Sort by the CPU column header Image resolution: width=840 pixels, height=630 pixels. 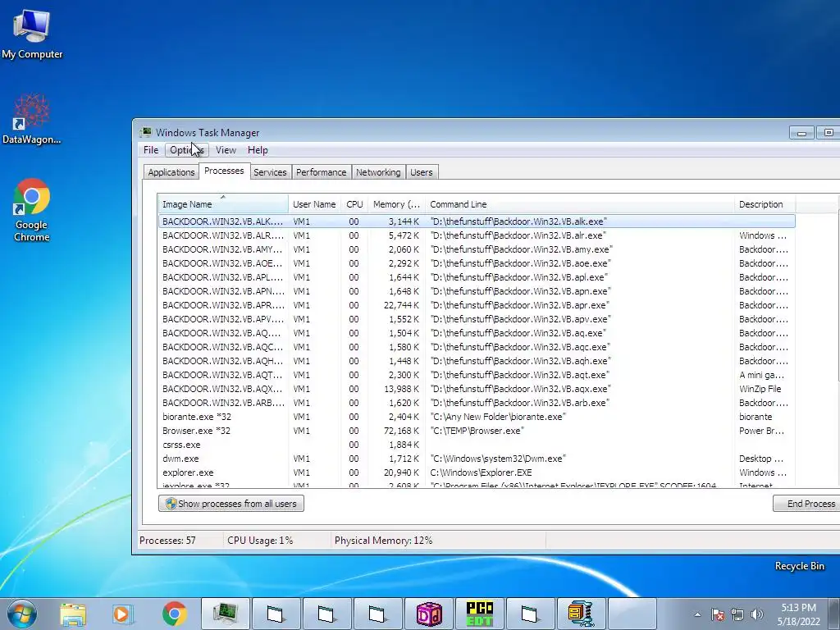pyautogui.click(x=354, y=204)
